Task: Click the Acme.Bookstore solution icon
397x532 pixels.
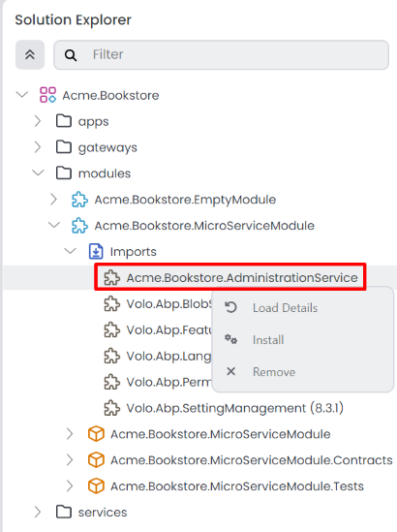Action: click(47, 95)
